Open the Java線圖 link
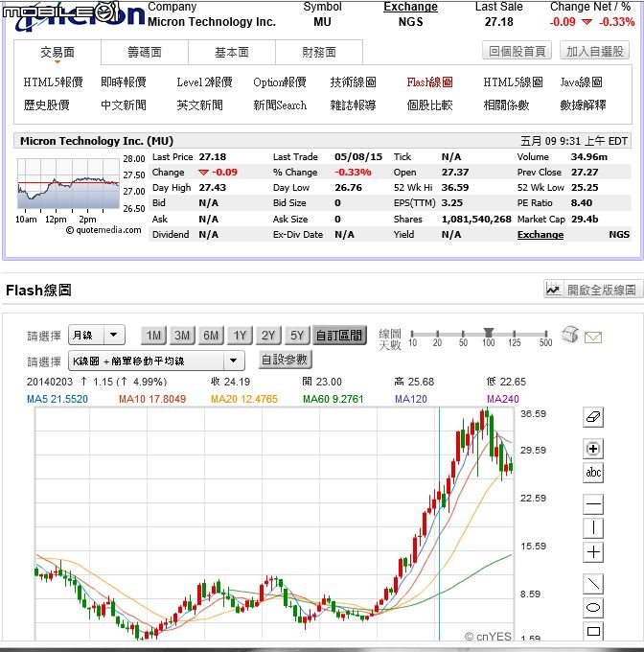The height and width of the screenshot is (652, 644). (x=582, y=82)
